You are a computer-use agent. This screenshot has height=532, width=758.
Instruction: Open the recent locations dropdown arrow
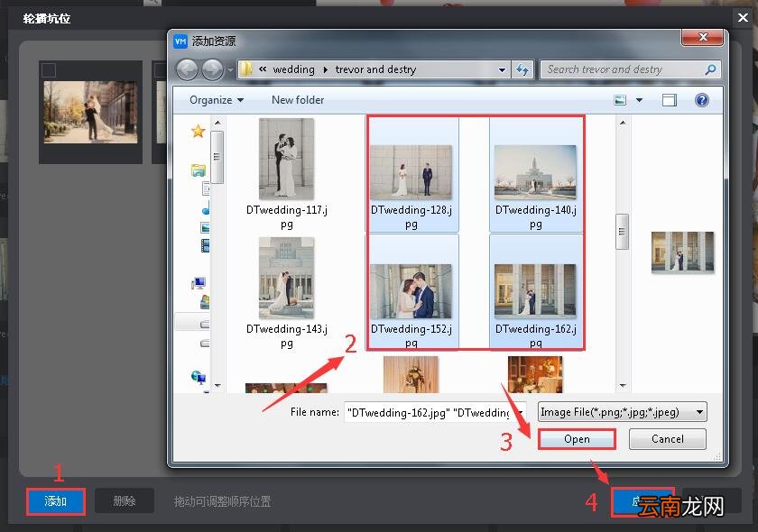[231, 70]
